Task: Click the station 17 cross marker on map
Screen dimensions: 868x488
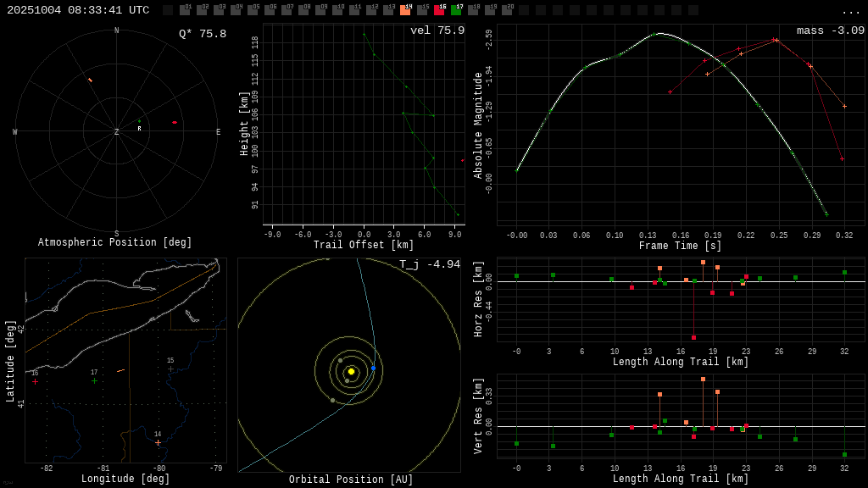Action: click(x=94, y=381)
